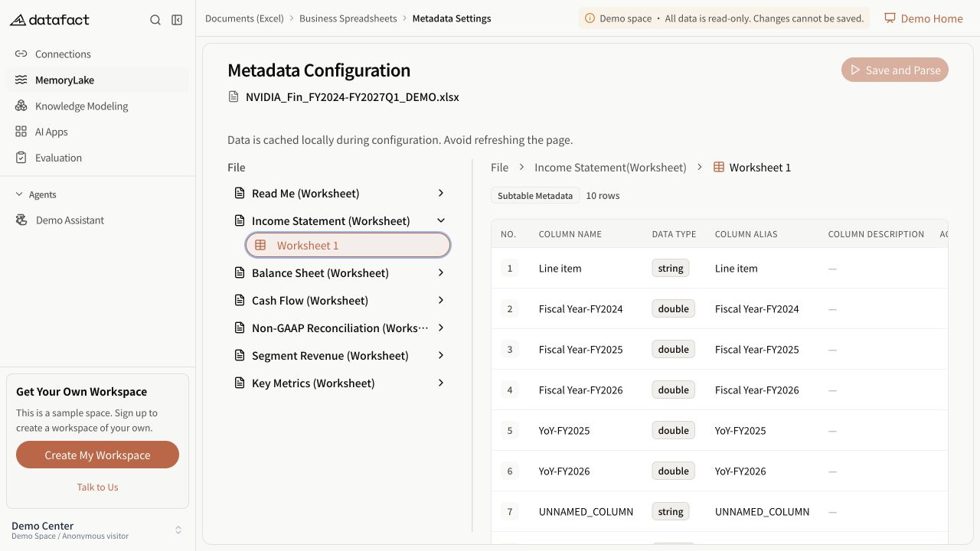Expand Key Metrics worksheet chevron
980x551 pixels.
point(441,383)
